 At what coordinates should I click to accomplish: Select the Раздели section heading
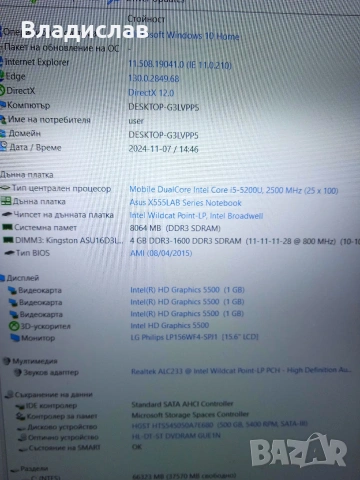(34, 469)
